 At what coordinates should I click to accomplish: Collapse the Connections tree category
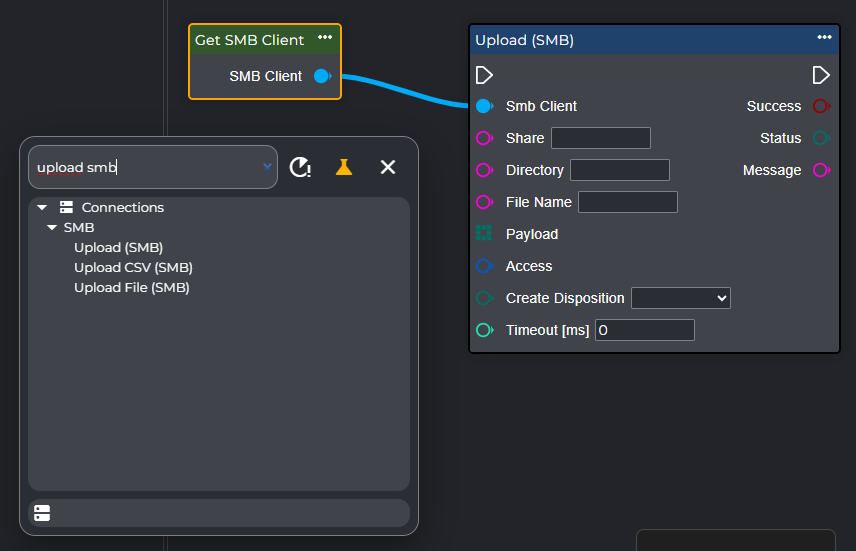(42, 208)
